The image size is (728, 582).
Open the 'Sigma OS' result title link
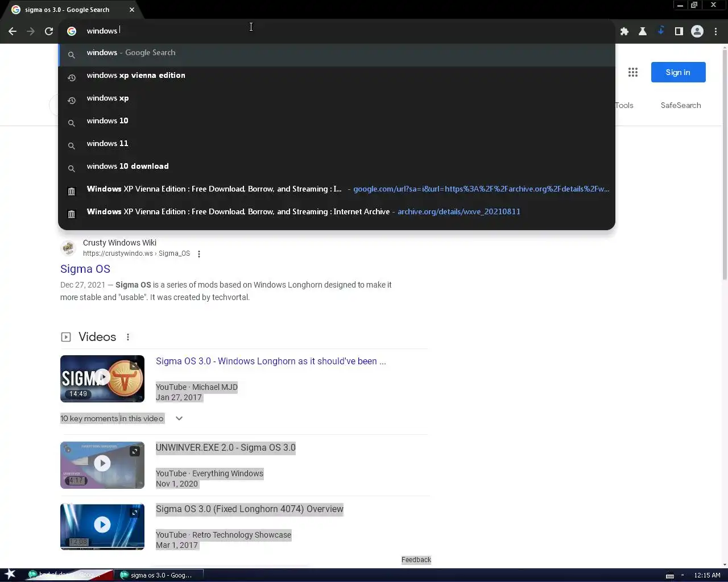[85, 269]
